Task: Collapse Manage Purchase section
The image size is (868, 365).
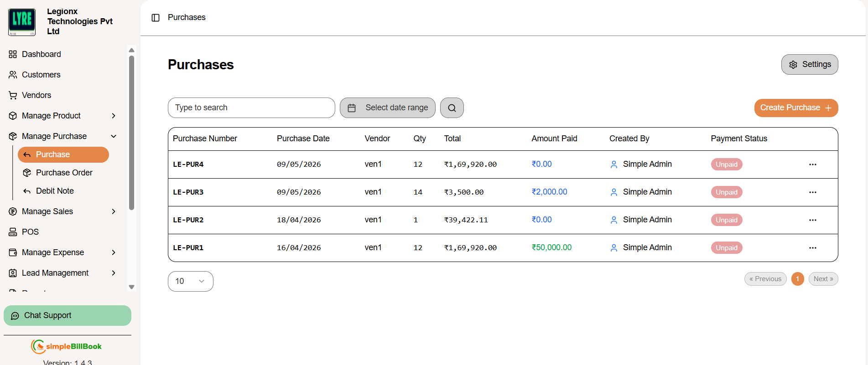Action: pyautogui.click(x=114, y=136)
